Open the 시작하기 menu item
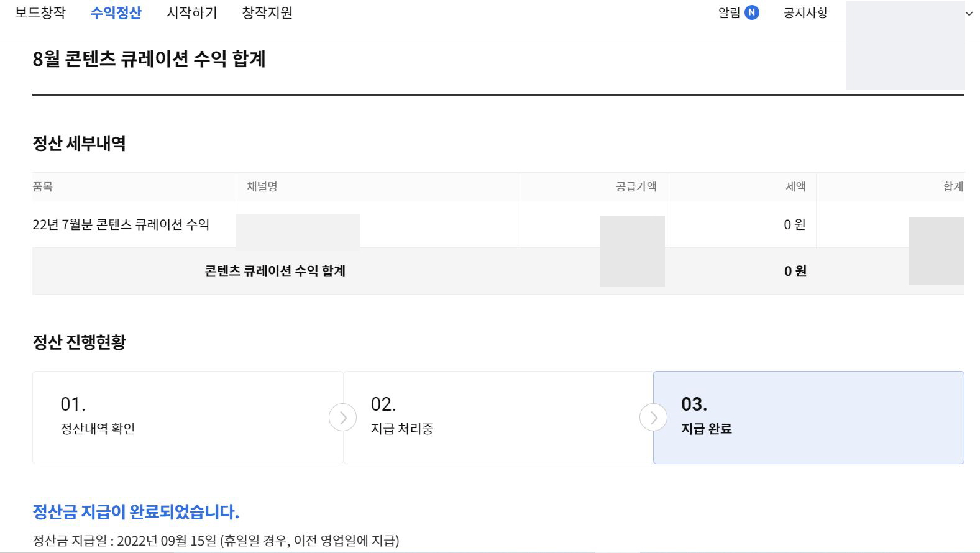 [x=191, y=12]
